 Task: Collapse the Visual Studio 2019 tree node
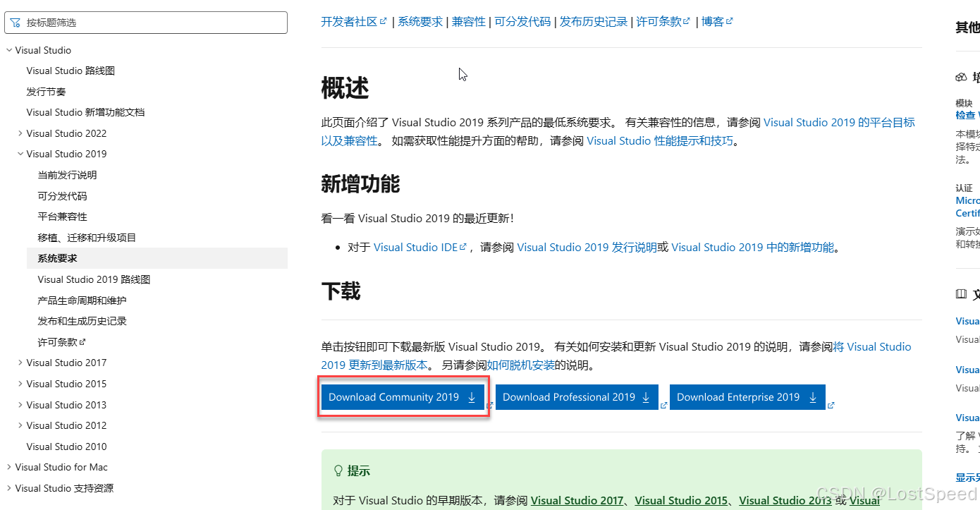20,154
